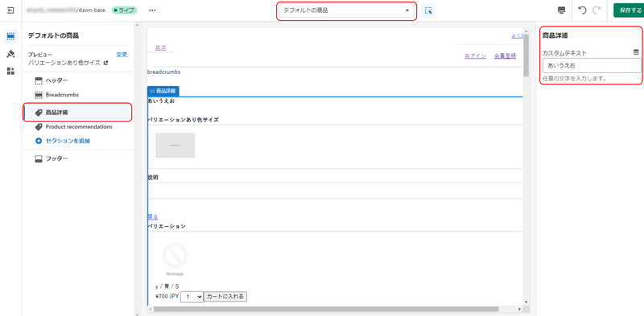Open the デフォルトの商品 template dropdown
The width and height of the screenshot is (644, 316).
tap(346, 10)
